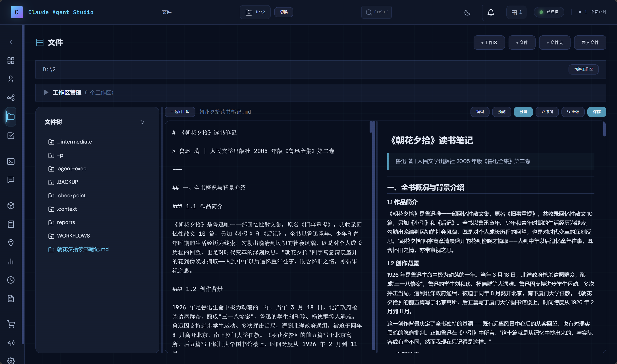
Task: Click the 切换 button in top bar
Action: pyautogui.click(x=283, y=12)
